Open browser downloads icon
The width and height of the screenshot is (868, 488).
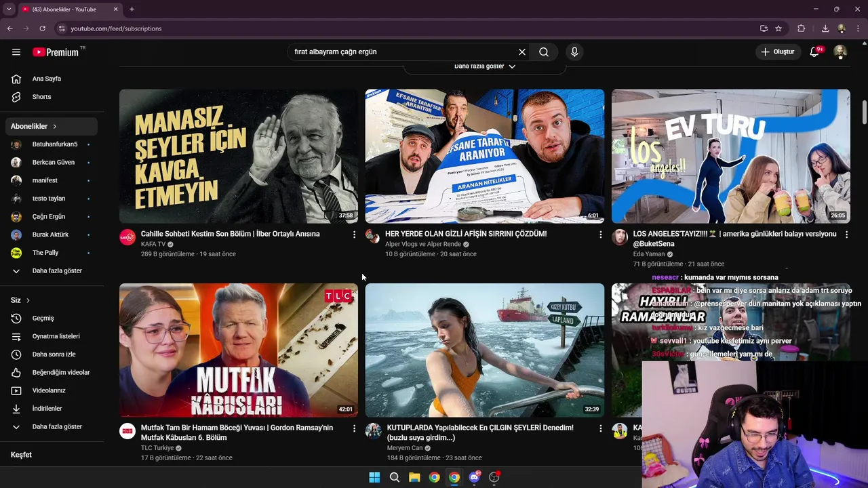tap(825, 28)
